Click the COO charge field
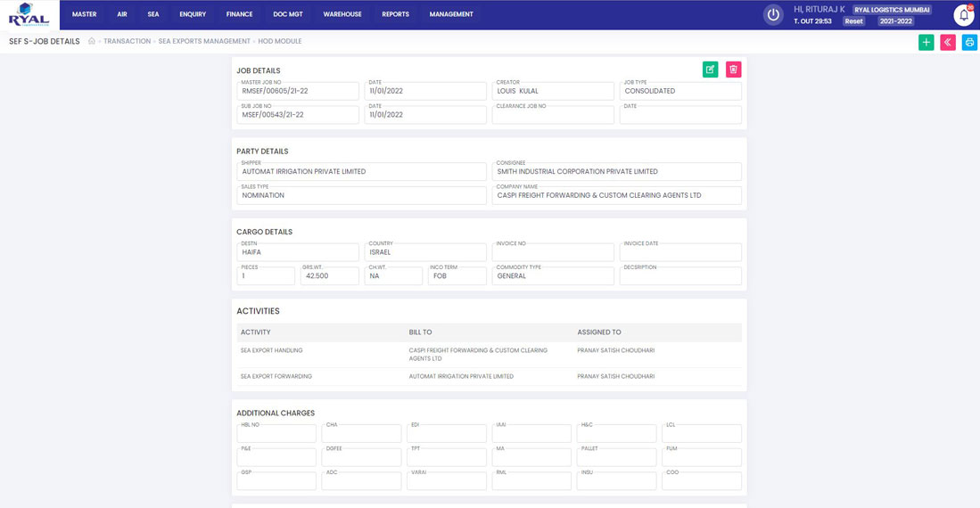980x508 pixels. pyautogui.click(x=702, y=481)
